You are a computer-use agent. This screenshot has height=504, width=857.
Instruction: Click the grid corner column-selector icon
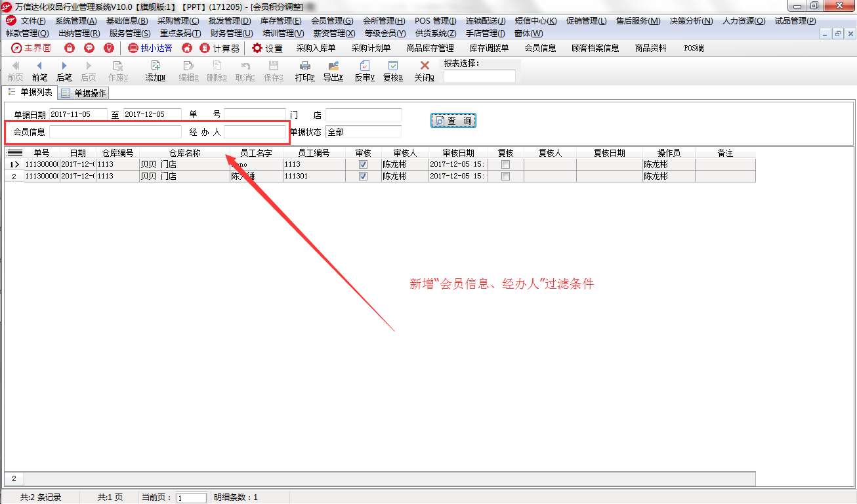tap(14, 153)
